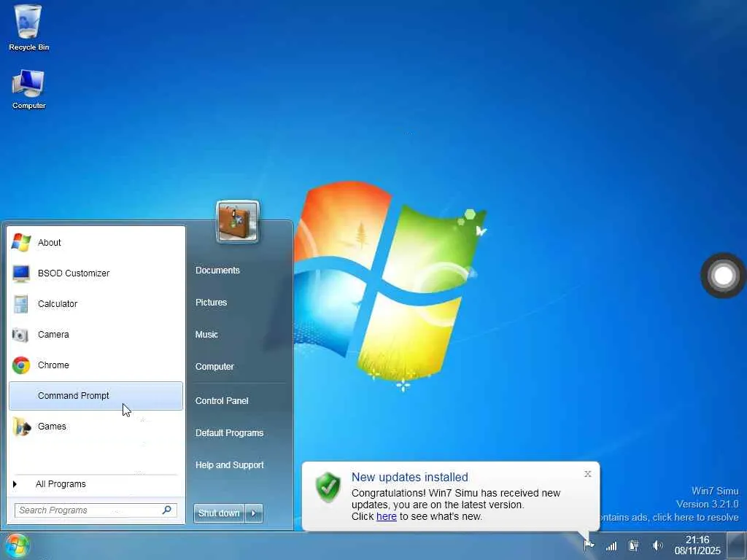The image size is (747, 560).
Task: Launch Chrome from the program list
Action: click(96, 365)
